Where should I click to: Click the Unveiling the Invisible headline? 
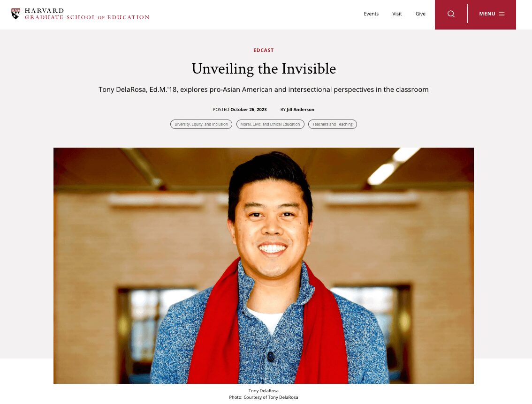pos(264,69)
